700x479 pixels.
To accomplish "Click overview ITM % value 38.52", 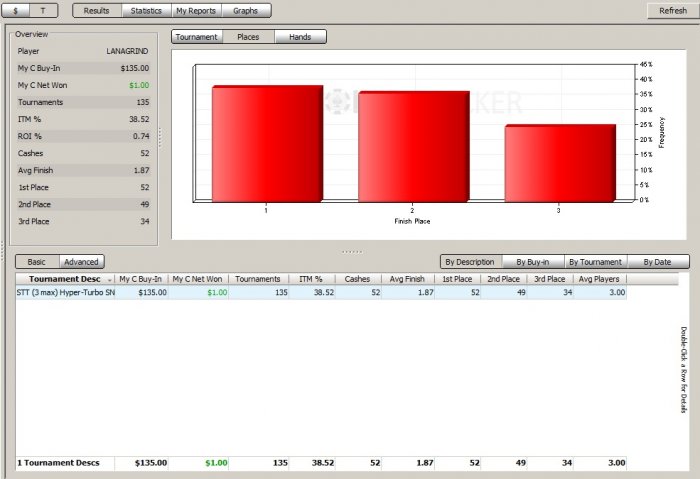I will pos(139,119).
